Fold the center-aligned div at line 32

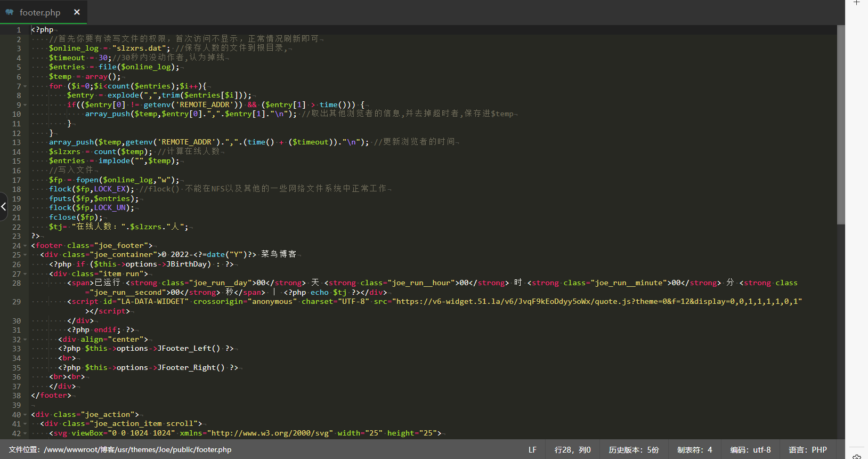[25, 340]
